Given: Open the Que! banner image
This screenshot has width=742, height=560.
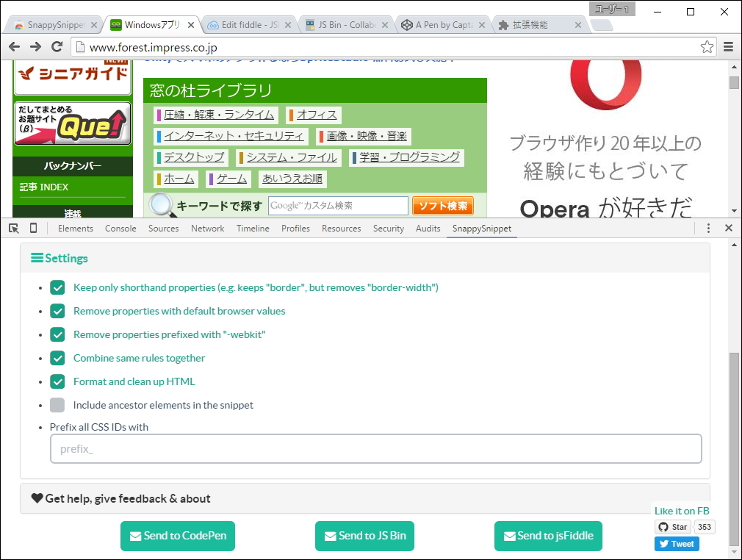Looking at the screenshot, I should click(73, 123).
